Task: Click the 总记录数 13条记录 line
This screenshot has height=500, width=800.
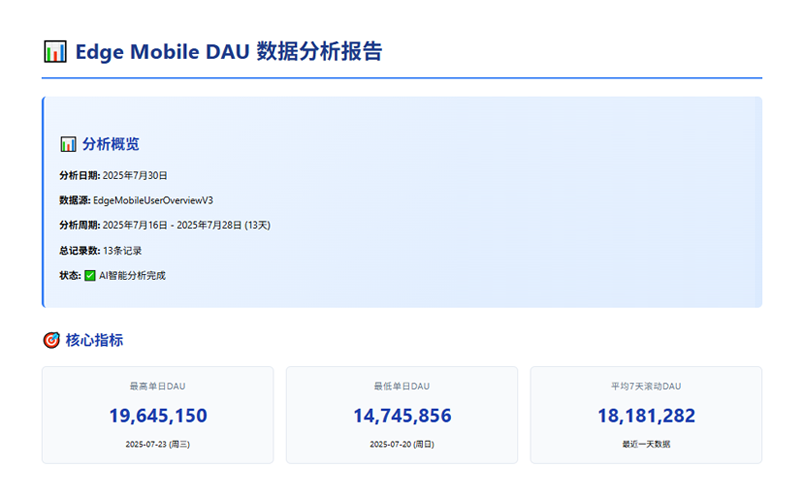Action: (101, 251)
